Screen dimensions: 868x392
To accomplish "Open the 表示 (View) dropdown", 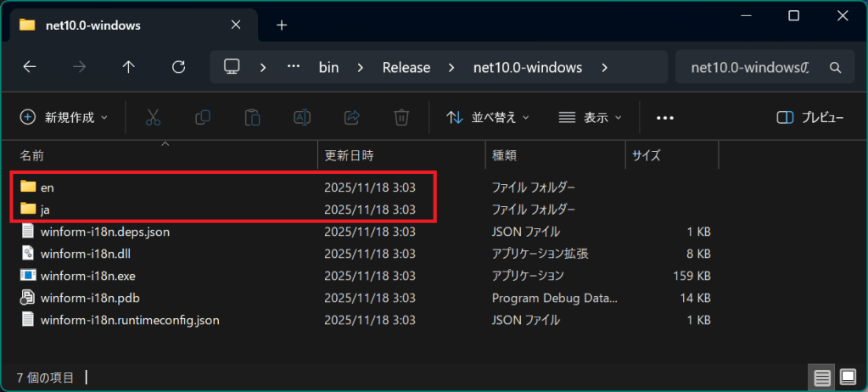I will tap(591, 117).
